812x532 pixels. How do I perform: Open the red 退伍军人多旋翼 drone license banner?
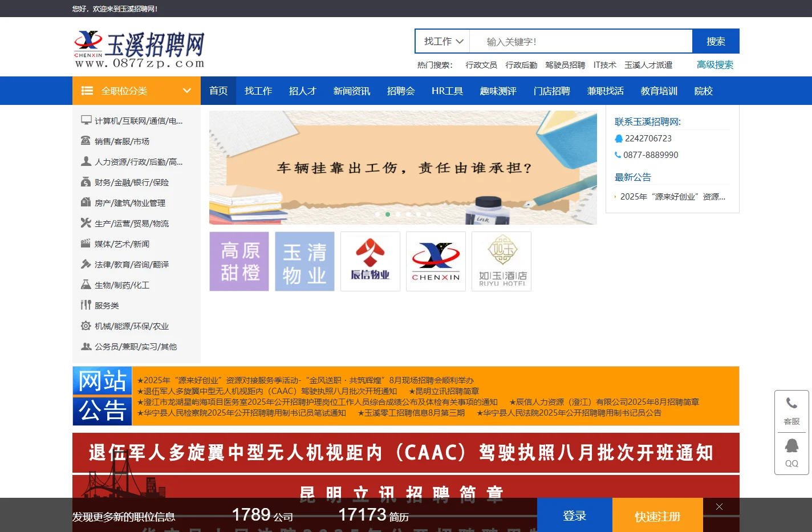406,453
